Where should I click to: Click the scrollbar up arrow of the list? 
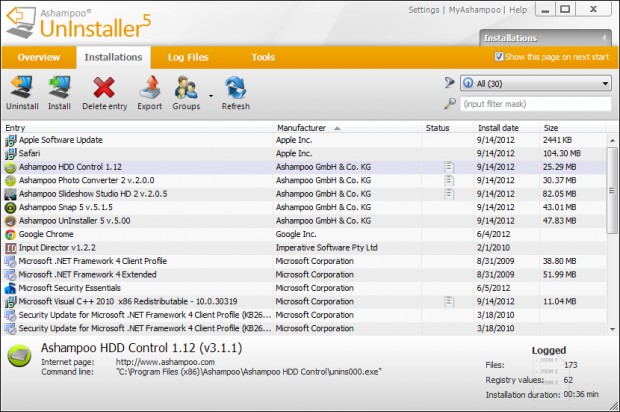[612, 140]
